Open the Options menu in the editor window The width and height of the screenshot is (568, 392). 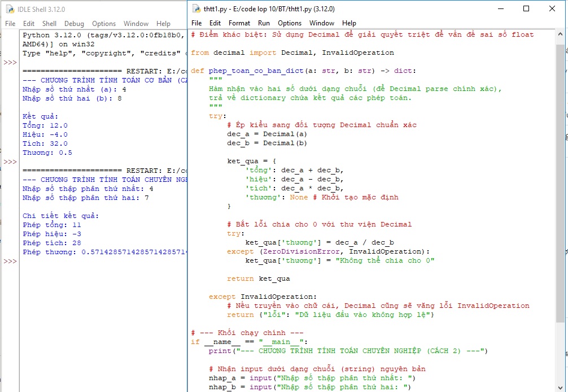(290, 23)
